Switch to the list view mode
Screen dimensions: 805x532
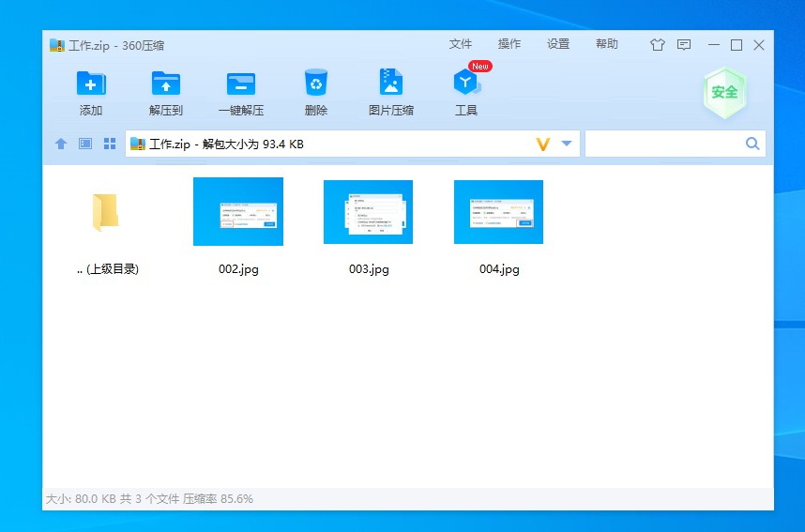(85, 144)
